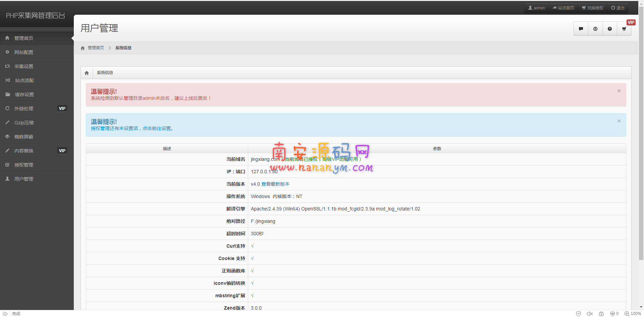Open the admin user account button

pos(537,8)
